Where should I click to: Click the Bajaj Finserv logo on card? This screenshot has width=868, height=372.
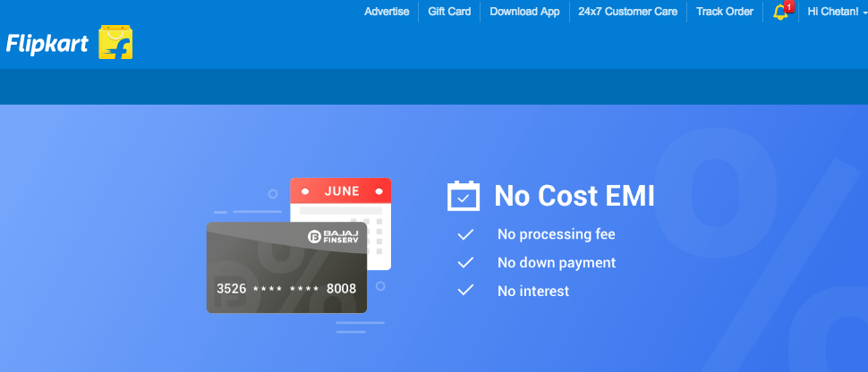[x=333, y=237]
